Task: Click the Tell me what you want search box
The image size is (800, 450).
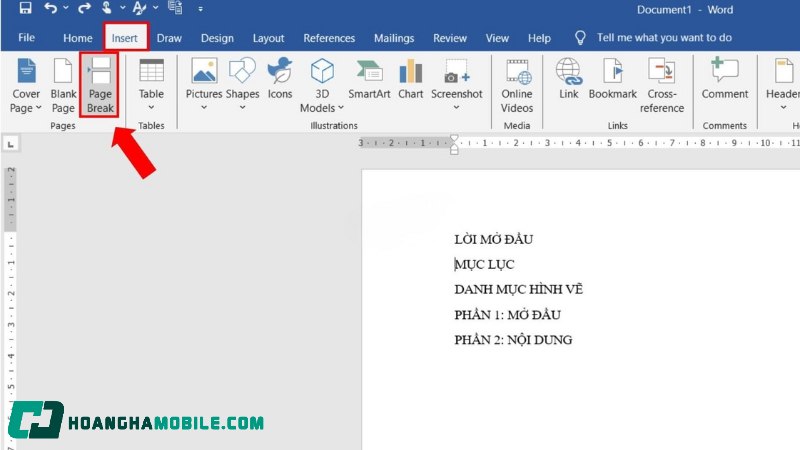Action: pos(664,38)
